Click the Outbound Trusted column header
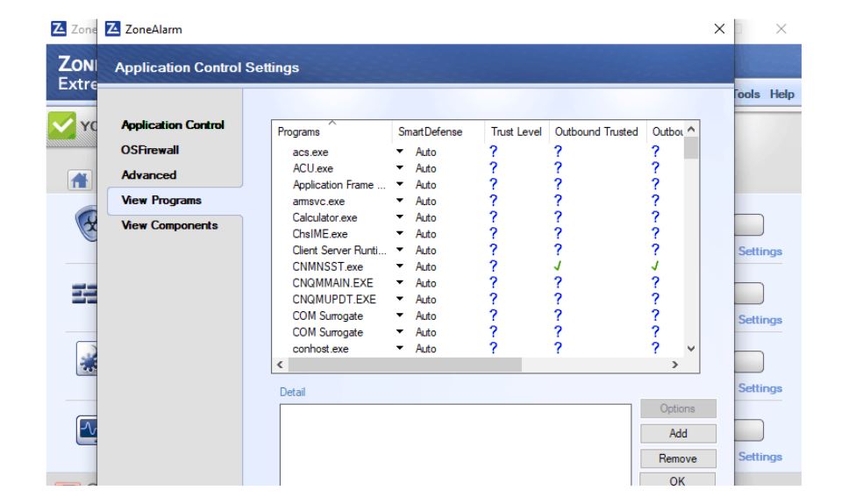The image size is (863, 504). coord(596,131)
